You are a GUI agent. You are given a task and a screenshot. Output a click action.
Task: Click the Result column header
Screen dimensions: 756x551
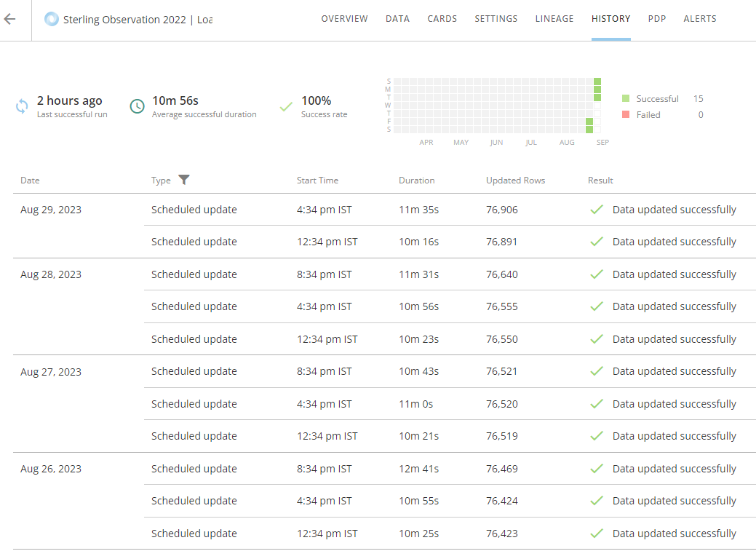tap(600, 181)
